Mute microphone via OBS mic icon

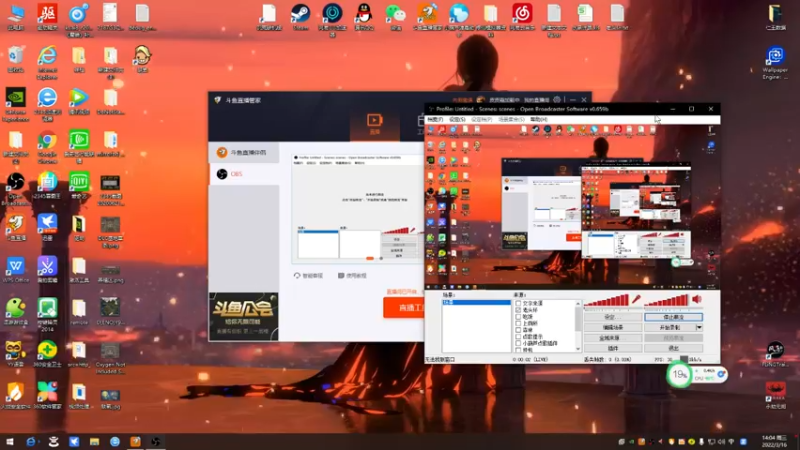tap(636, 299)
